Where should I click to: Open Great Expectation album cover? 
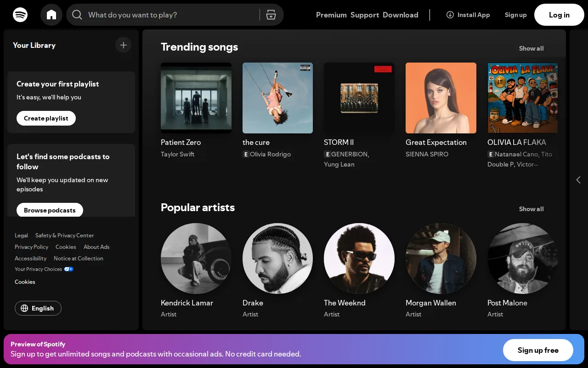[441, 98]
